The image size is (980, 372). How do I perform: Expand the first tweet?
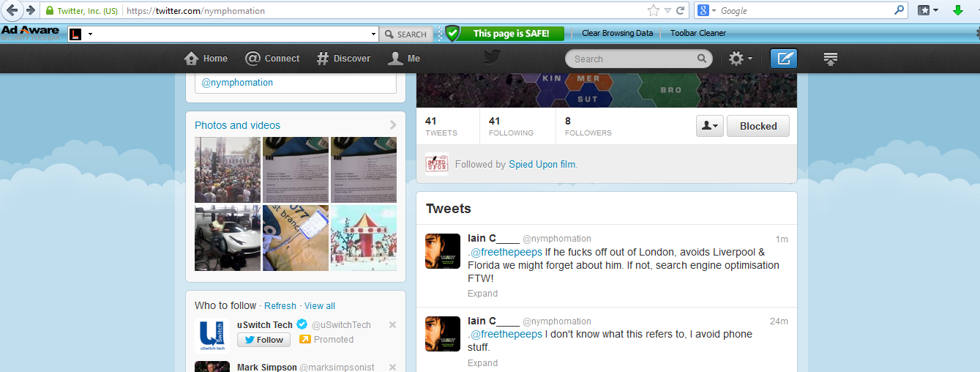482,294
